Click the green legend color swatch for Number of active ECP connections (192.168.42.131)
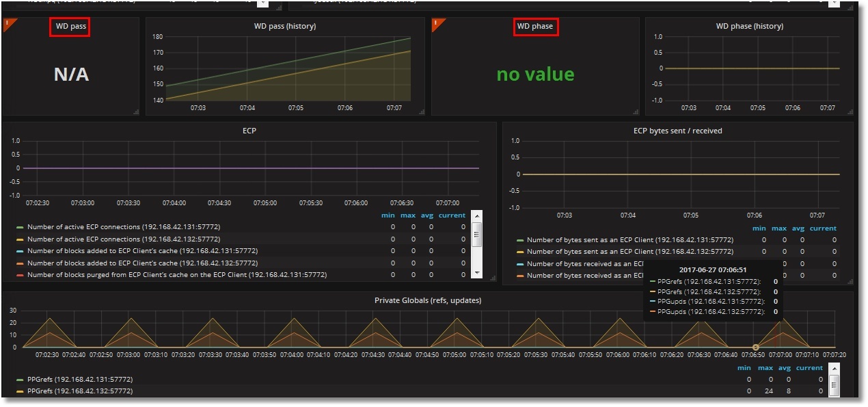The width and height of the screenshot is (868, 407). coord(19,227)
